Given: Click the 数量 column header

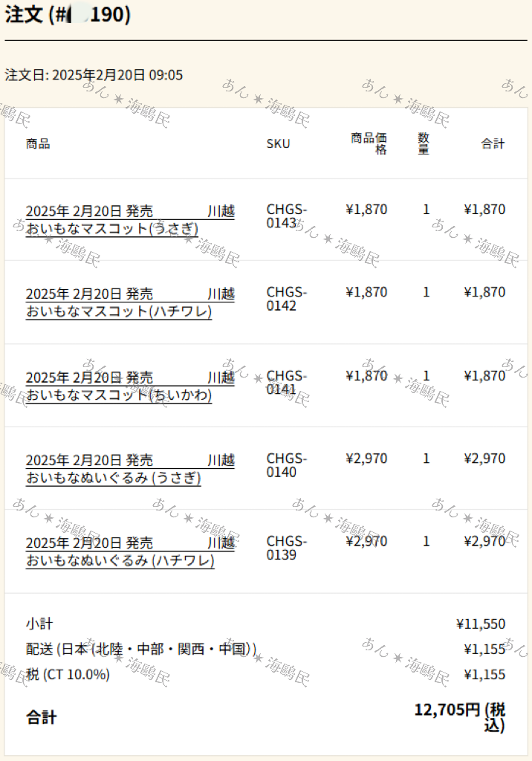Looking at the screenshot, I should [x=424, y=143].
